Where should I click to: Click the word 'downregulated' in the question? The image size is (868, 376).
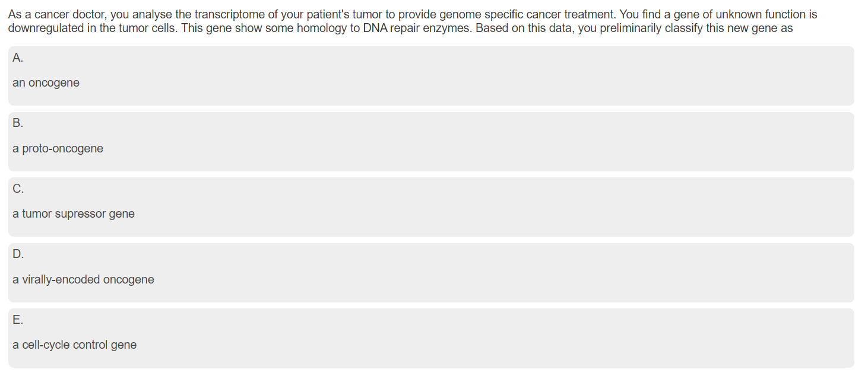(45, 28)
